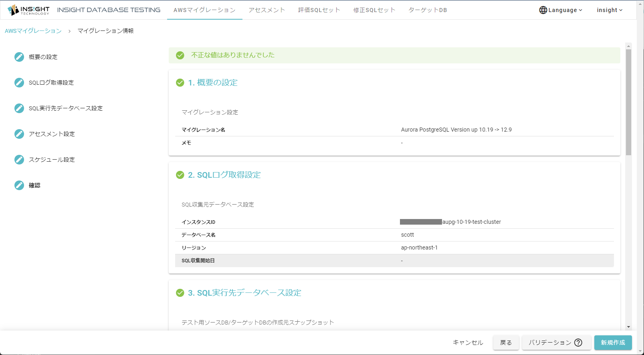
Task: Click the globe icon next to Language
Action: pos(543,10)
